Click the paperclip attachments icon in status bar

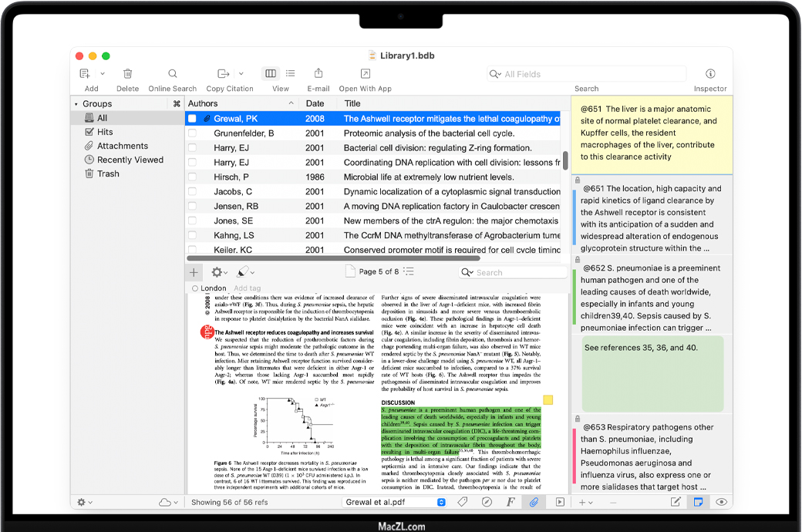(x=533, y=502)
